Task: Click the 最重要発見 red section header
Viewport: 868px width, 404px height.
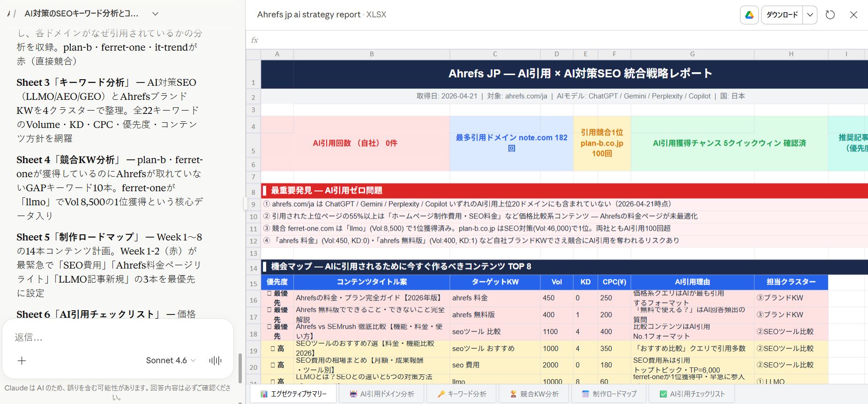Action: point(564,190)
